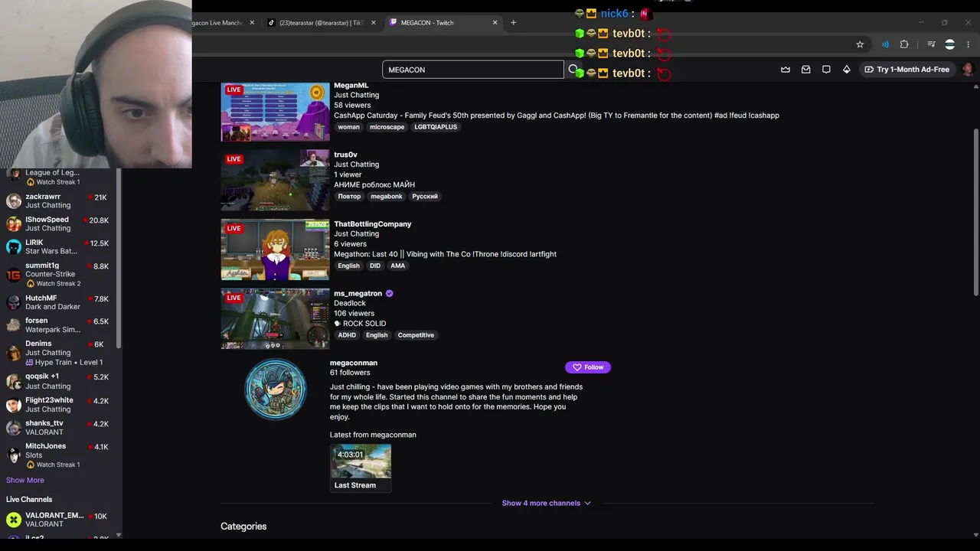
Task: Open Prime Loot crown icon
Action: pos(786,70)
